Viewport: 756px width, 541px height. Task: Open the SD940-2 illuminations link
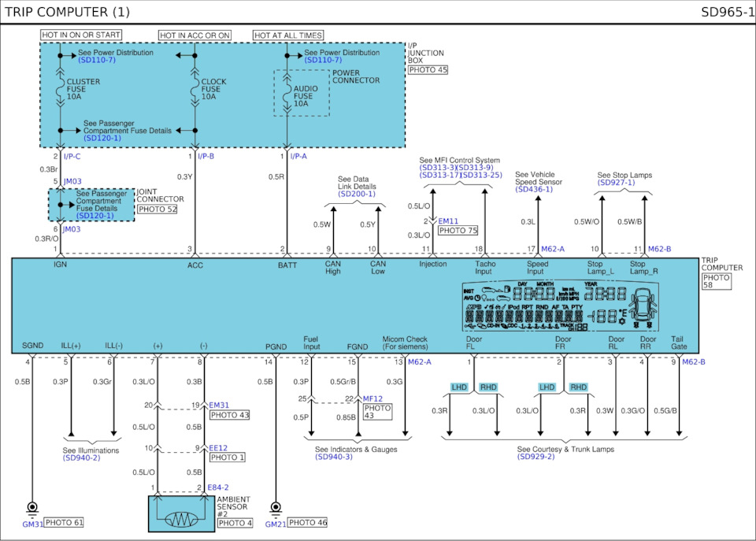(81, 458)
